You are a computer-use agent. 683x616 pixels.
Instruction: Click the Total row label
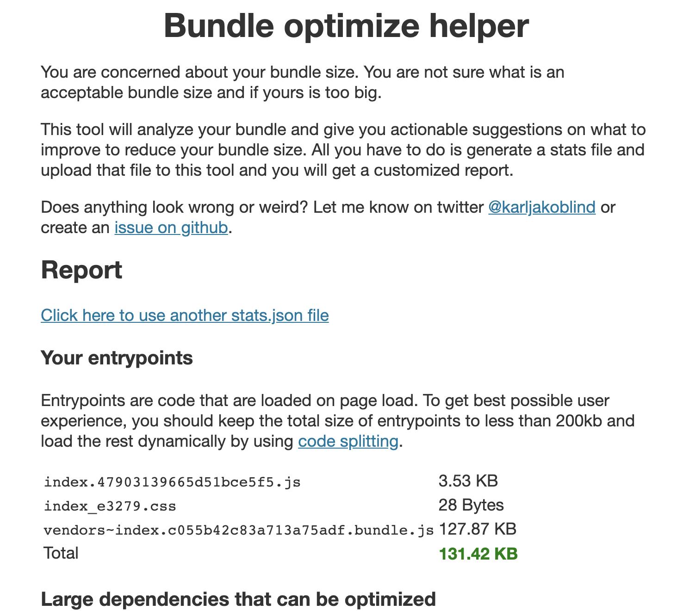pyautogui.click(x=61, y=553)
